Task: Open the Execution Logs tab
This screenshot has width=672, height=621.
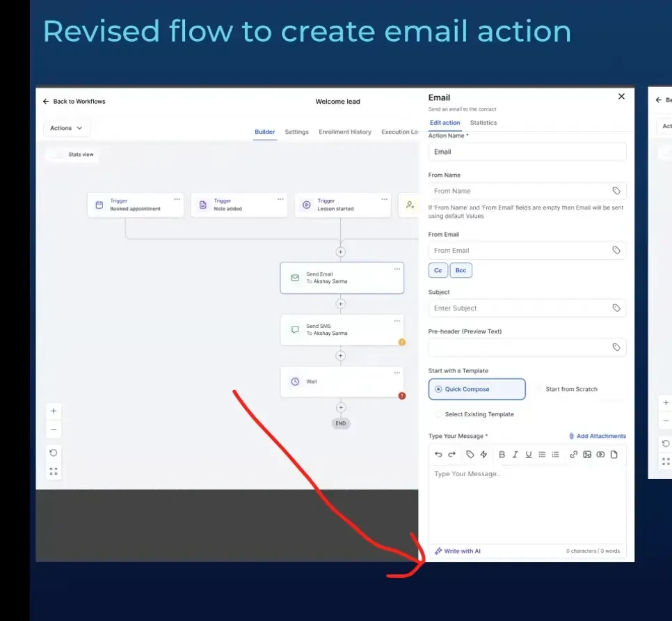Action: [399, 132]
